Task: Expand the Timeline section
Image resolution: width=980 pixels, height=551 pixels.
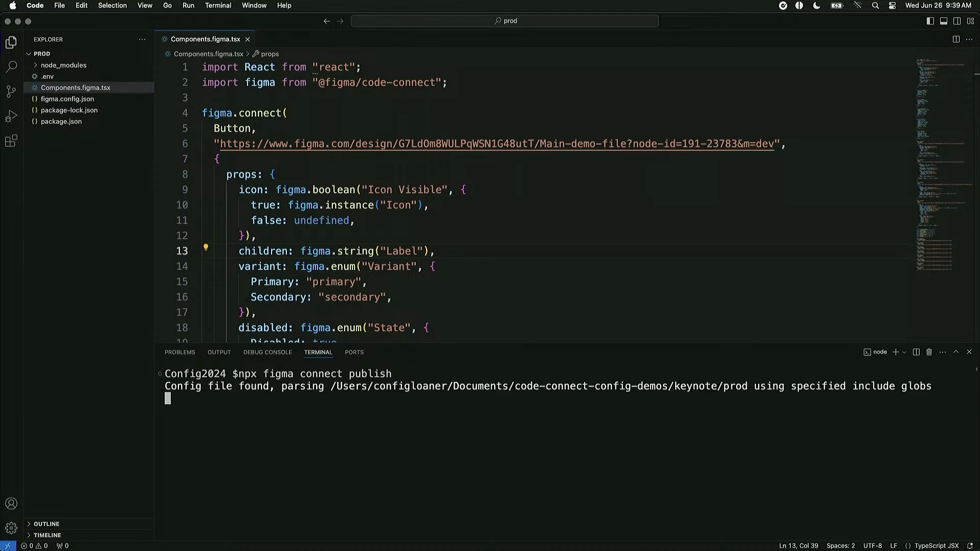Action: click(88, 535)
